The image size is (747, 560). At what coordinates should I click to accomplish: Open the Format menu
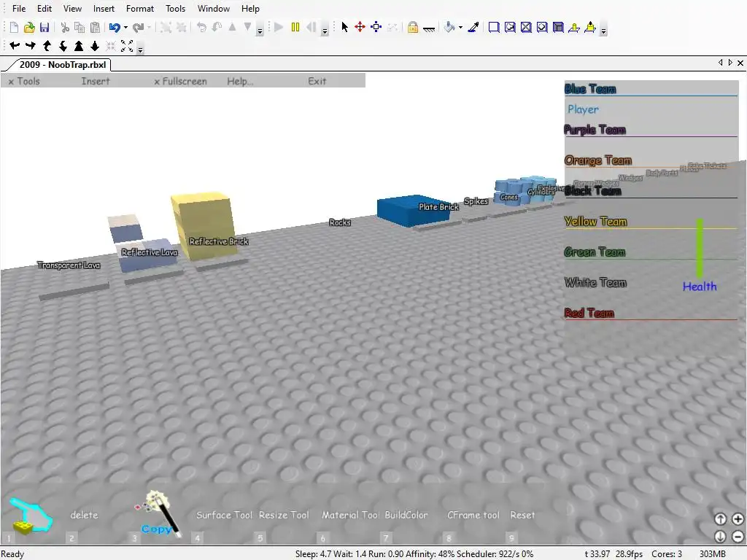point(140,9)
